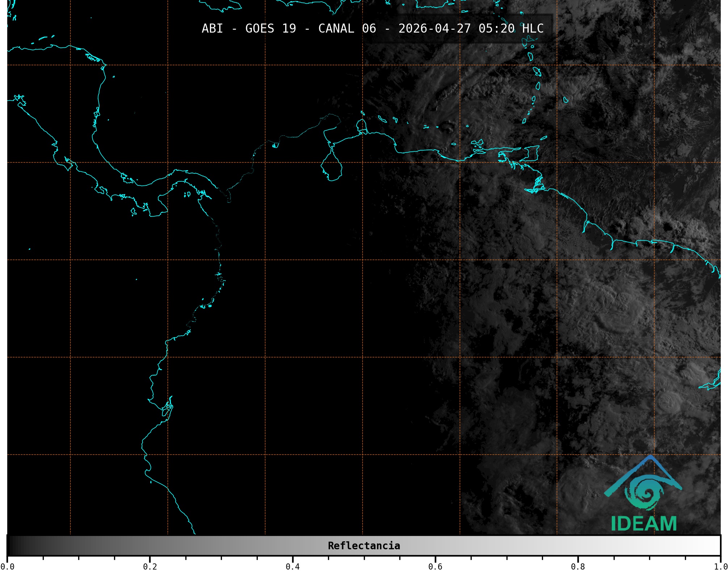The width and height of the screenshot is (728, 571).
Task: Click the 0.2 tick label on the colorbar
Action: (150, 567)
